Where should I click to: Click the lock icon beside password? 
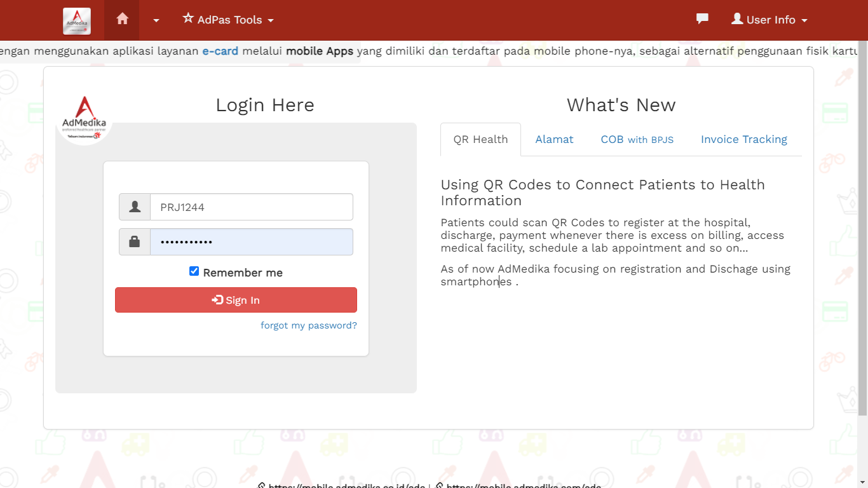[135, 242]
